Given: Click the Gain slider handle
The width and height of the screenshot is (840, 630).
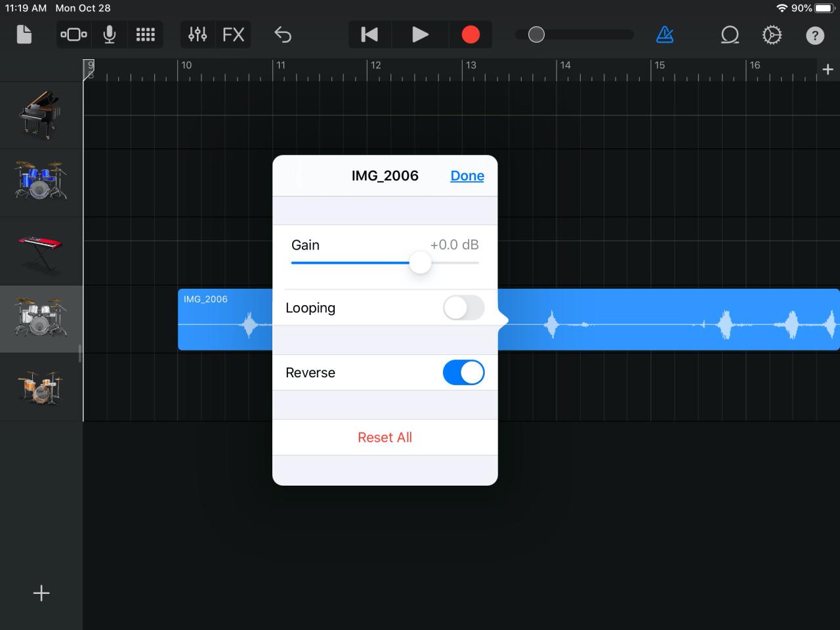Looking at the screenshot, I should (420, 262).
